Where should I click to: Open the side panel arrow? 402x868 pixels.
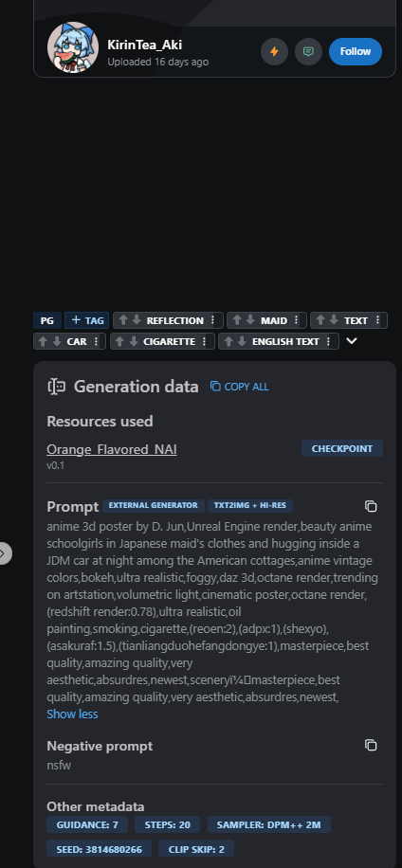[x=4, y=553]
